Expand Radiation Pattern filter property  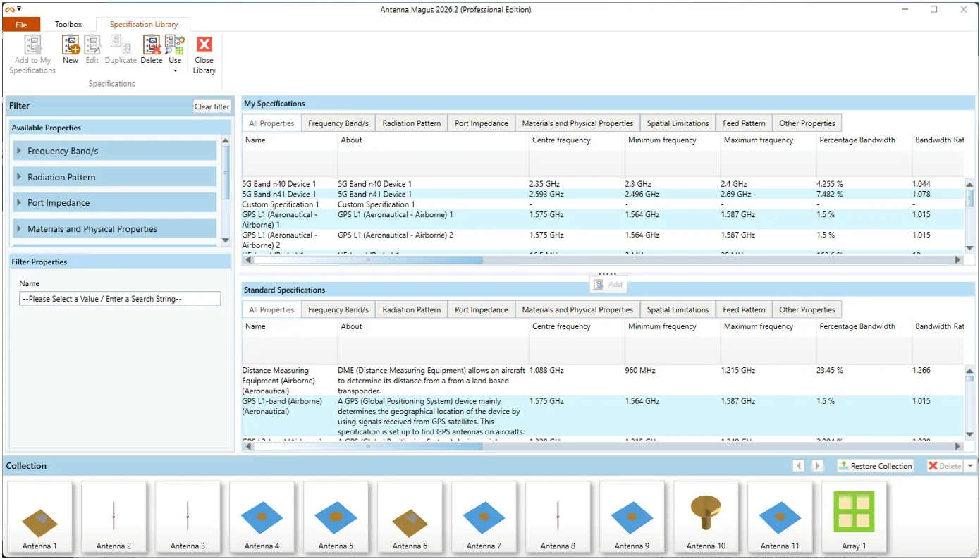[x=115, y=177]
